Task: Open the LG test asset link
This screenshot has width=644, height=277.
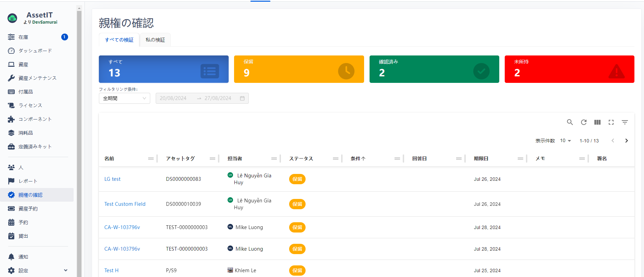Action: (x=112, y=179)
